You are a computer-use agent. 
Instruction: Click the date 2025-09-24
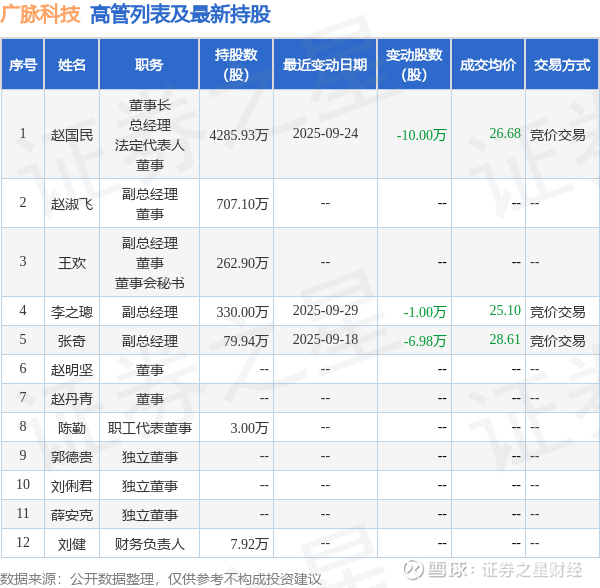click(x=325, y=134)
